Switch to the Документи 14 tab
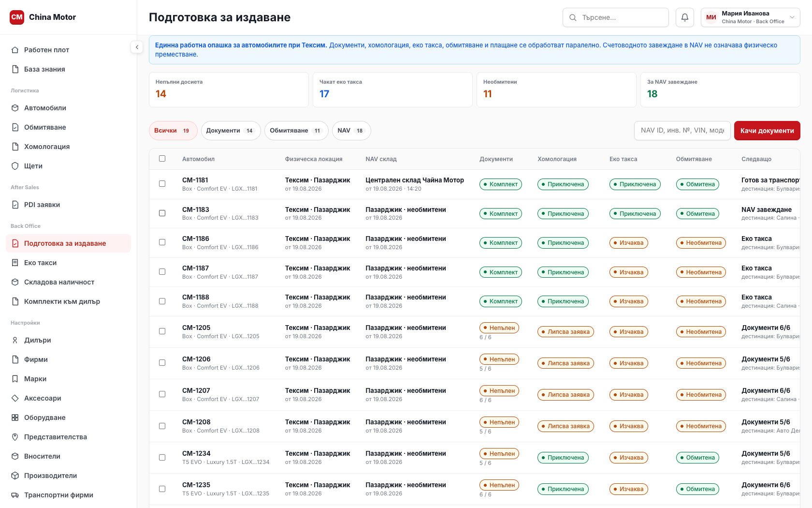The width and height of the screenshot is (812, 508). point(231,131)
